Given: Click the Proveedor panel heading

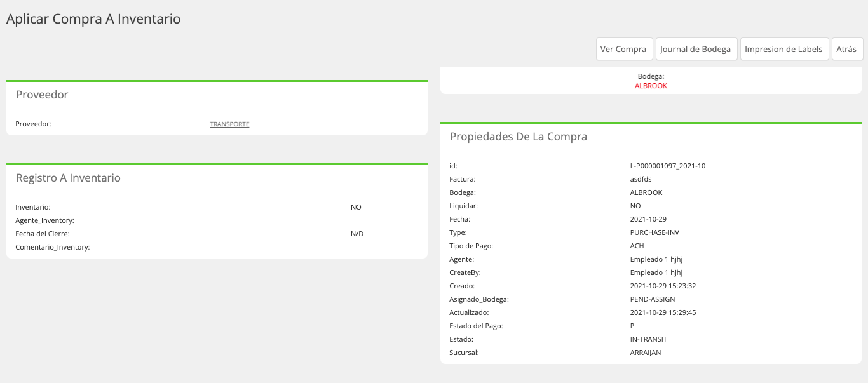Looking at the screenshot, I should pyautogui.click(x=42, y=95).
